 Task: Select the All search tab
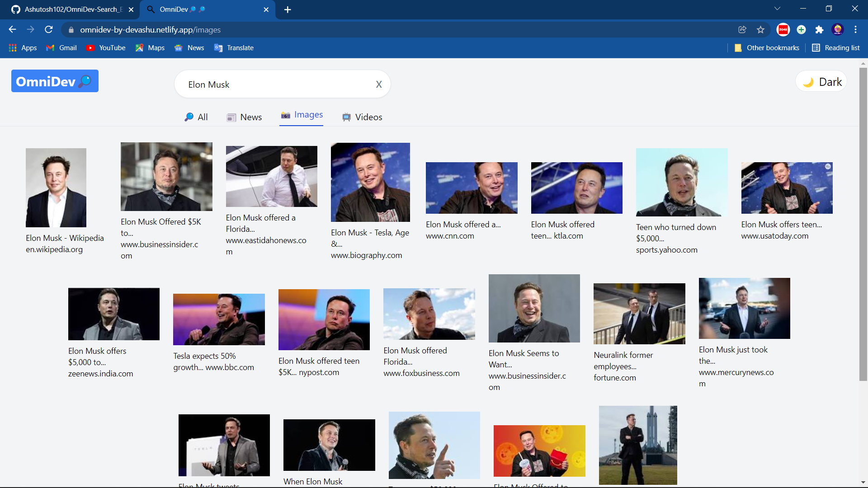[x=196, y=117]
